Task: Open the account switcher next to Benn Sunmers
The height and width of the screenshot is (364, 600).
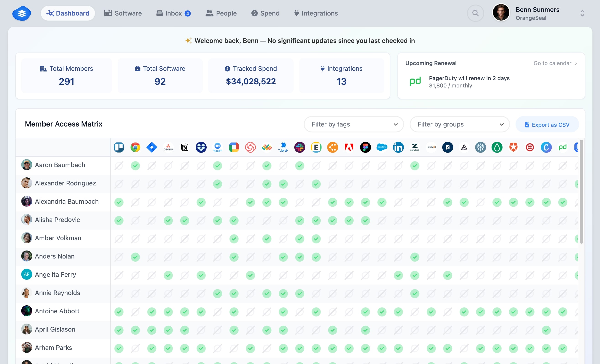Action: click(x=582, y=13)
